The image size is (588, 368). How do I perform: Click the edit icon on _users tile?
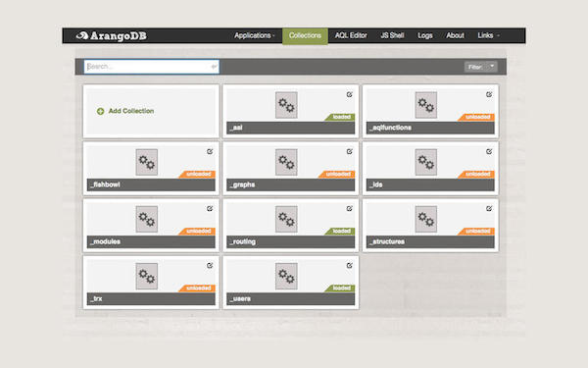click(x=349, y=266)
